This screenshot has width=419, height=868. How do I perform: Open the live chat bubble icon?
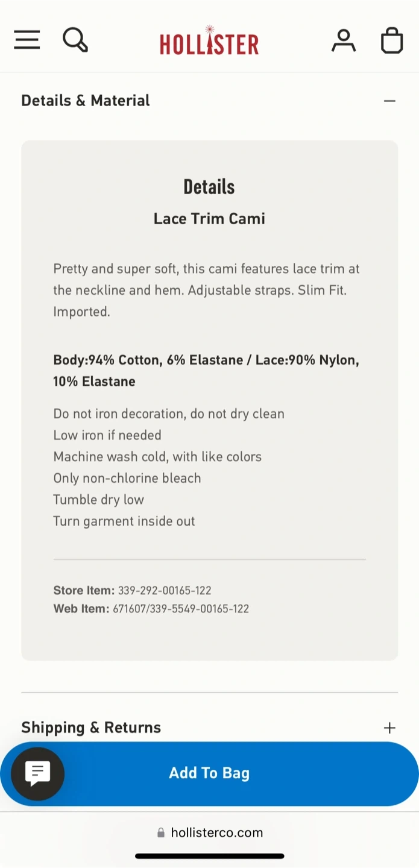[37, 773]
